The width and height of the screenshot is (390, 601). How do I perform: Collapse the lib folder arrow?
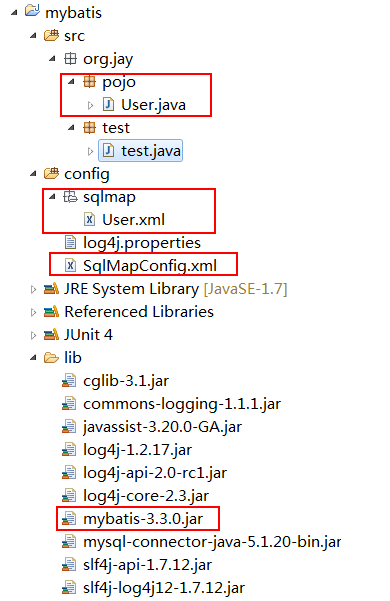tap(33, 358)
